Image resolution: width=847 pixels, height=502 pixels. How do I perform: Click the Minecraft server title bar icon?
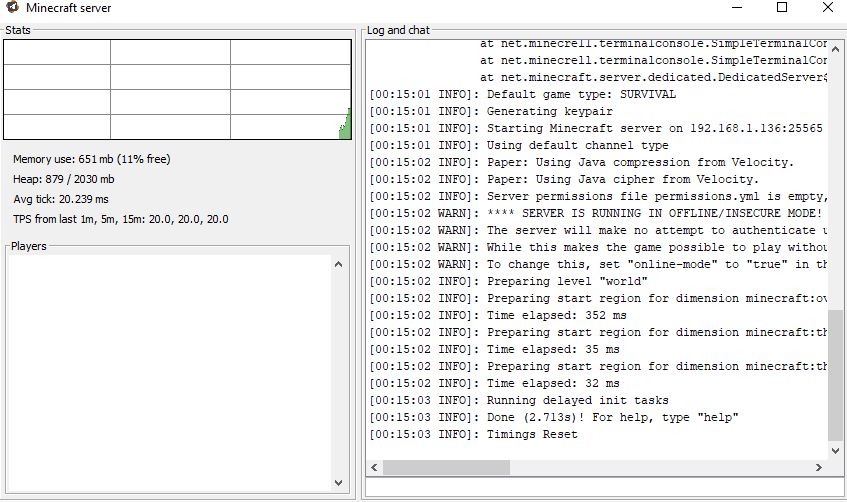tap(12, 8)
